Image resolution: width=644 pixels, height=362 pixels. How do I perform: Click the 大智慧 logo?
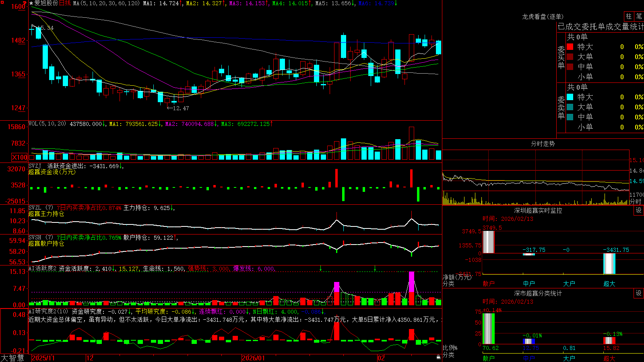tap(12, 358)
